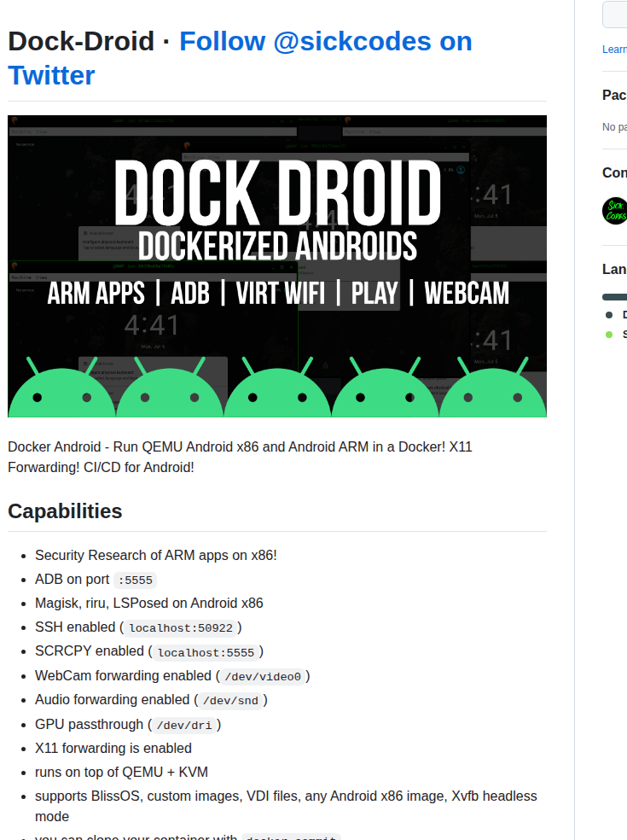
Task: Click the Learn link in sidebar
Action: pyautogui.click(x=614, y=50)
